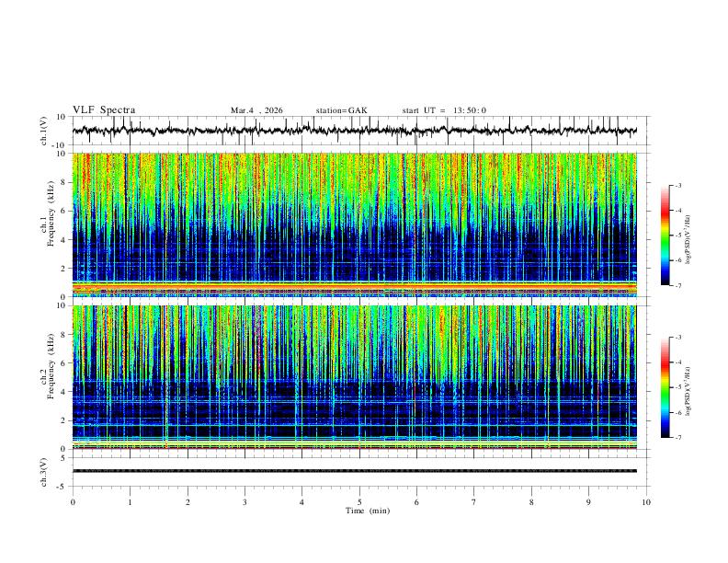The image size is (728, 563).
Task: Click the upper color bar beside ch.1
Action: coord(665,236)
